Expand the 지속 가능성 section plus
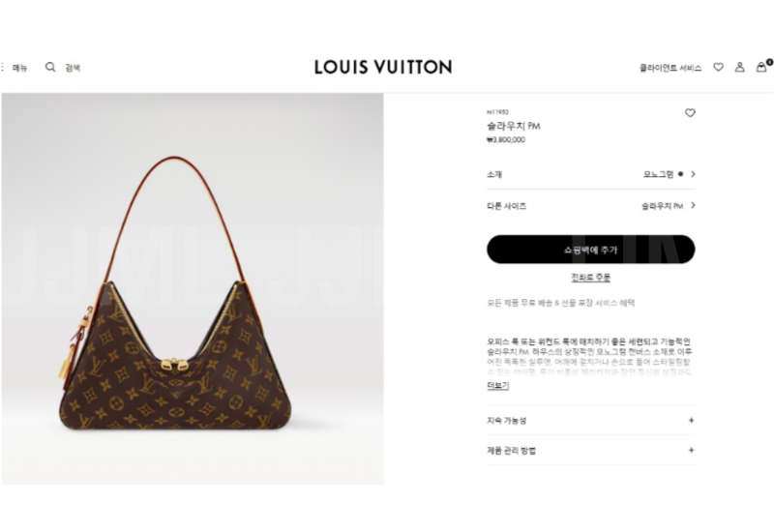The height and width of the screenshot is (532, 774). pyautogui.click(x=691, y=421)
